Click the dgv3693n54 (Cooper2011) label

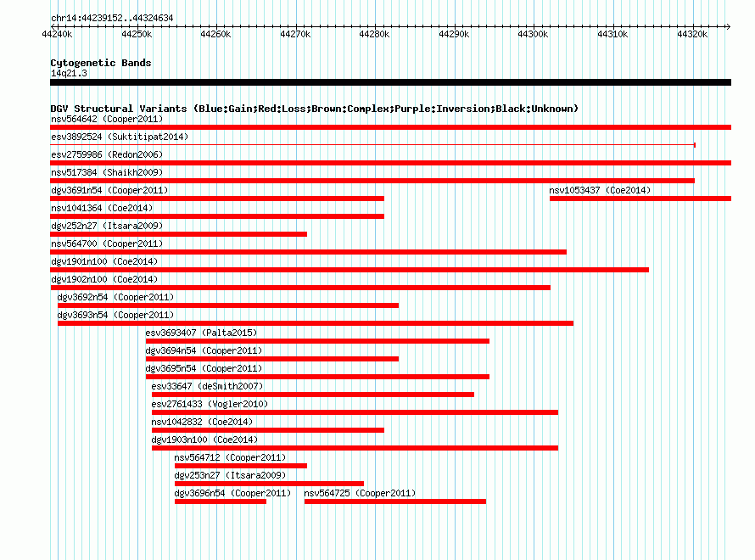point(115,315)
